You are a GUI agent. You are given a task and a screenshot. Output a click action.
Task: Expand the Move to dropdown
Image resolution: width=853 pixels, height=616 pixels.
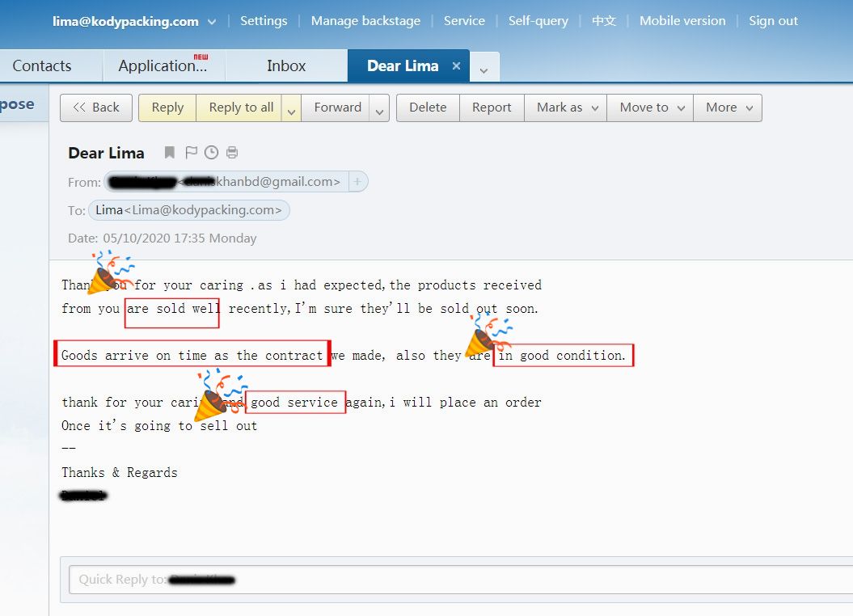pos(681,108)
